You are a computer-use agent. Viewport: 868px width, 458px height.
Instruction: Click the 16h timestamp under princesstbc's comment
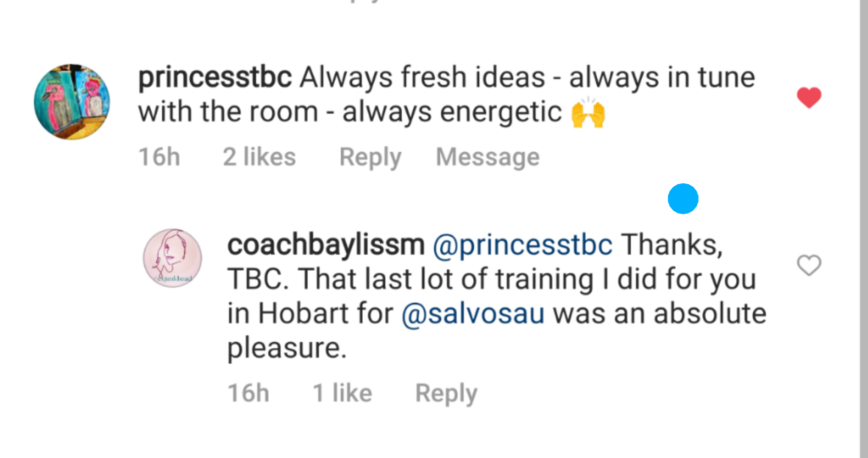click(x=159, y=157)
